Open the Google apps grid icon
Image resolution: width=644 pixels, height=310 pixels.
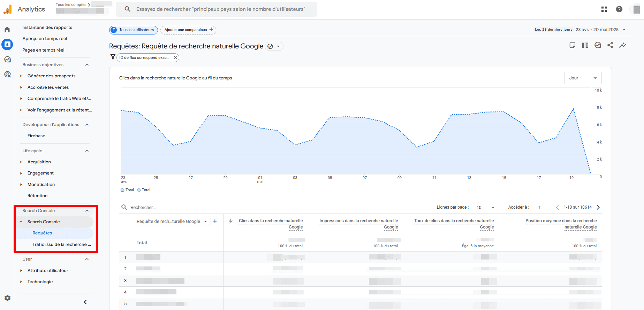pyautogui.click(x=604, y=9)
